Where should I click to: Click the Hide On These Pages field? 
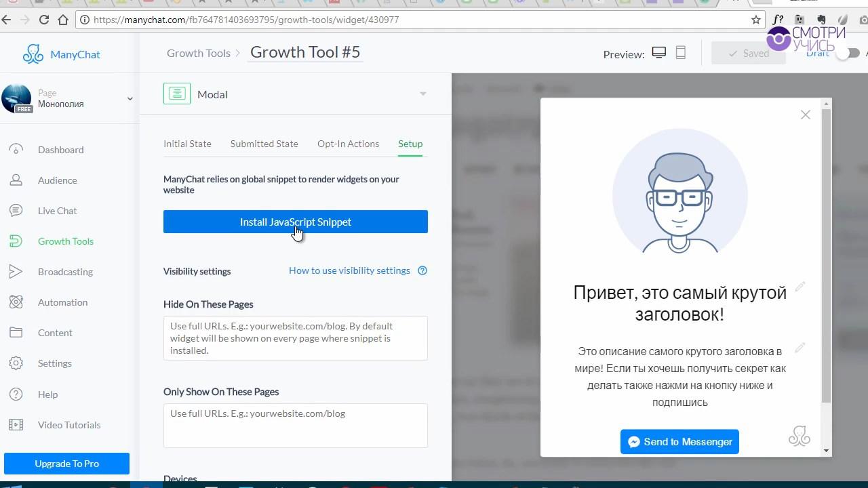tap(296, 338)
